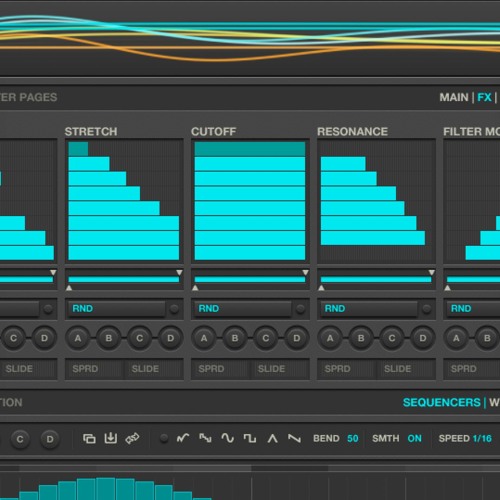This screenshot has width=500, height=500.
Task: Click the Resonance range start marker triangle
Action: (321, 288)
